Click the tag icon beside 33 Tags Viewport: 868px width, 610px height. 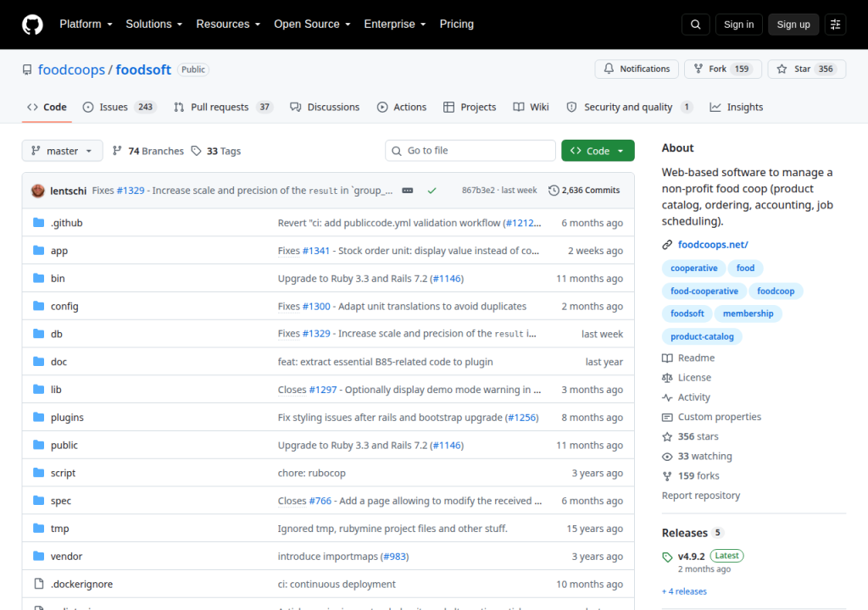point(196,151)
